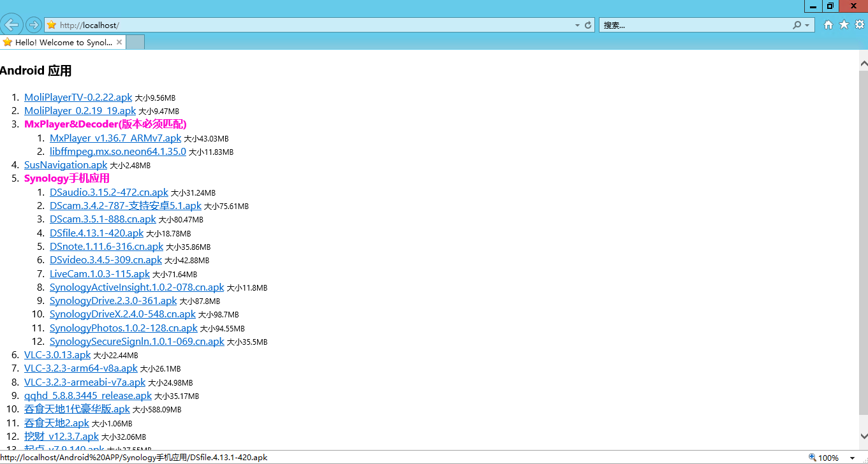Download DScam.3.5.1-888.cn.apk
The image size is (868, 464).
103,219
